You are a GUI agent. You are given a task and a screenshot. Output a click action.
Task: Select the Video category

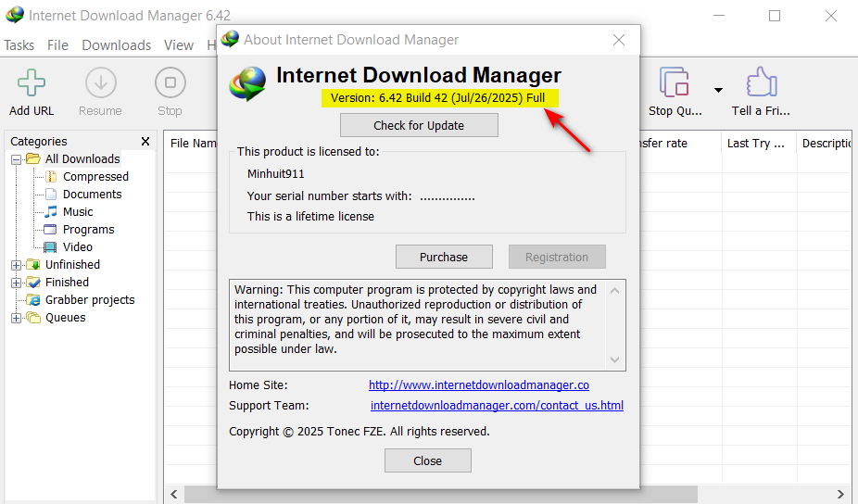click(78, 246)
